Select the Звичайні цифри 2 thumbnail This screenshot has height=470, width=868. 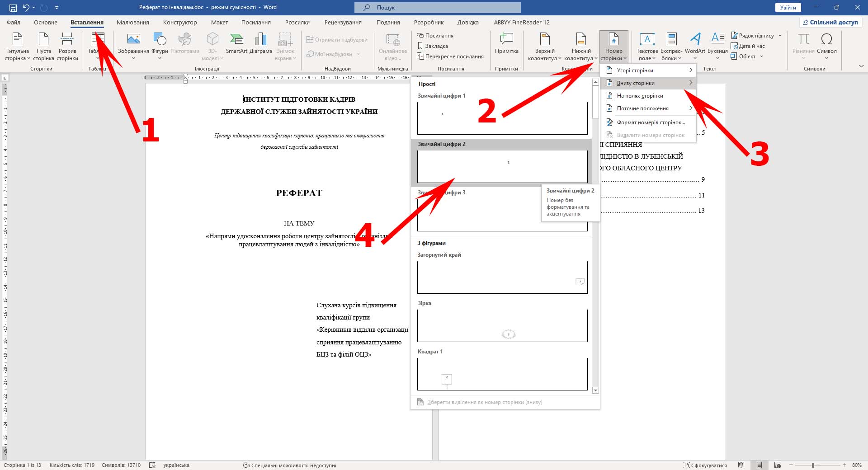[502, 166]
